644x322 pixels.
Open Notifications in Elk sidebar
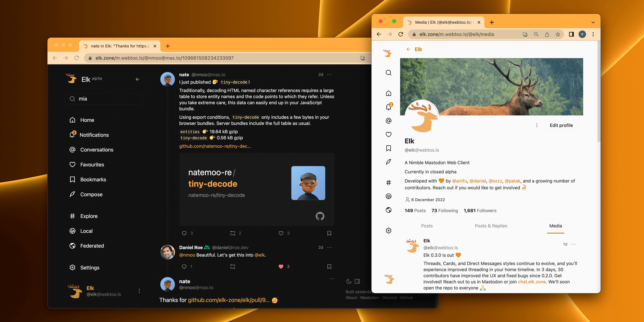point(94,134)
